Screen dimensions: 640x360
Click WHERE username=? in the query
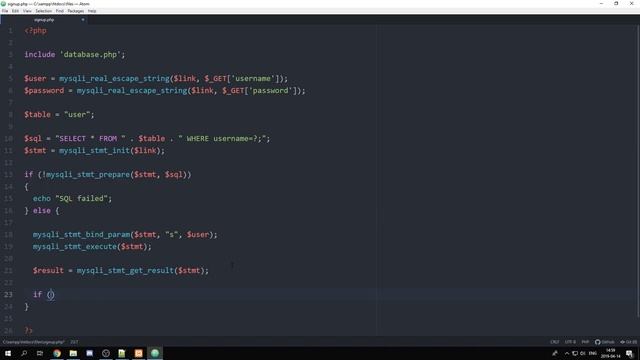pyautogui.click(x=222, y=138)
